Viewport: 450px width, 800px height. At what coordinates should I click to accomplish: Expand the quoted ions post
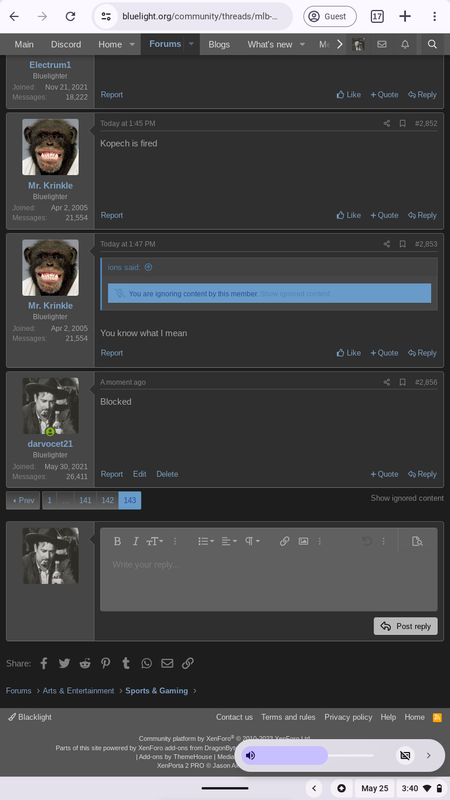148,267
